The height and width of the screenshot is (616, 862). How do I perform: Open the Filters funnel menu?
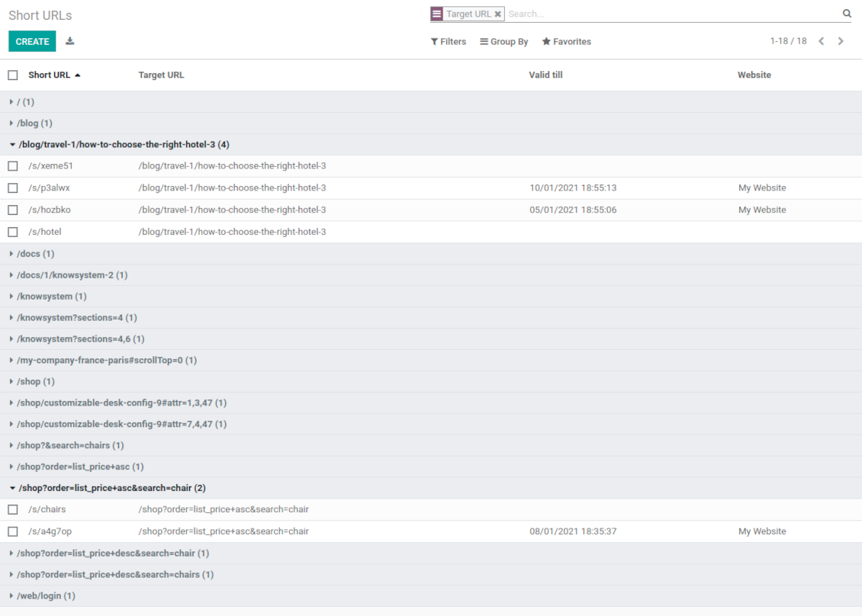click(449, 42)
